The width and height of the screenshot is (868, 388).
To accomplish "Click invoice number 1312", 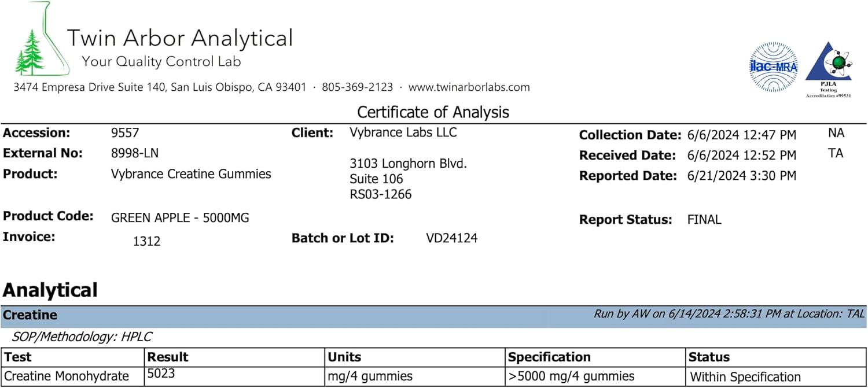I will coord(146,241).
